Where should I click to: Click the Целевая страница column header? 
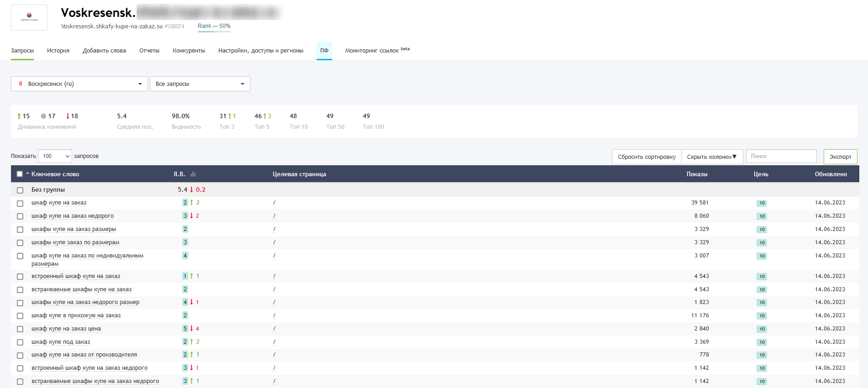(299, 174)
